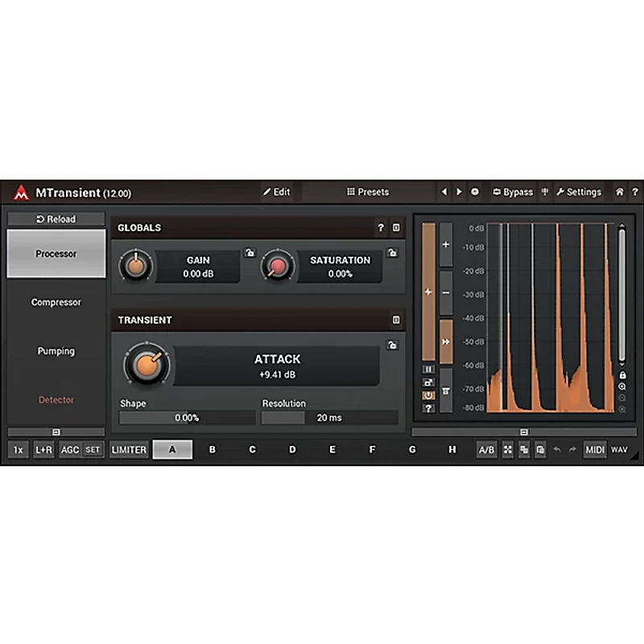Toggle the lock icon next to analyzer scrollbar
This screenshot has height=644, width=644.
(622, 375)
